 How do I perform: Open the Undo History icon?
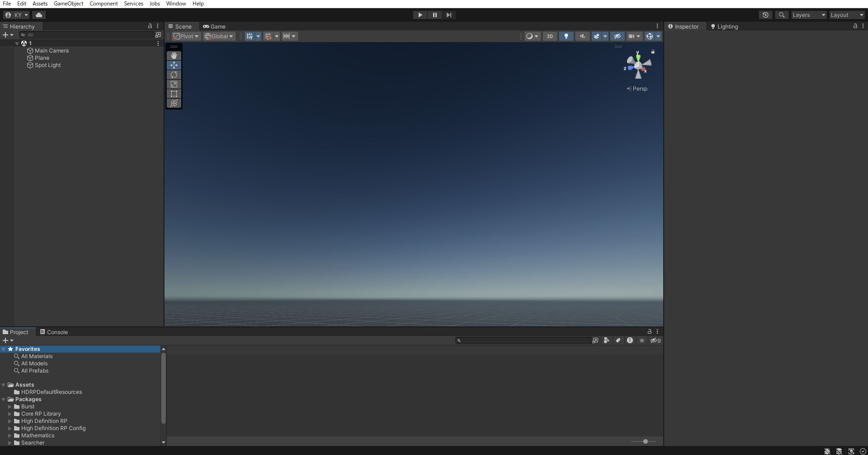pyautogui.click(x=765, y=15)
